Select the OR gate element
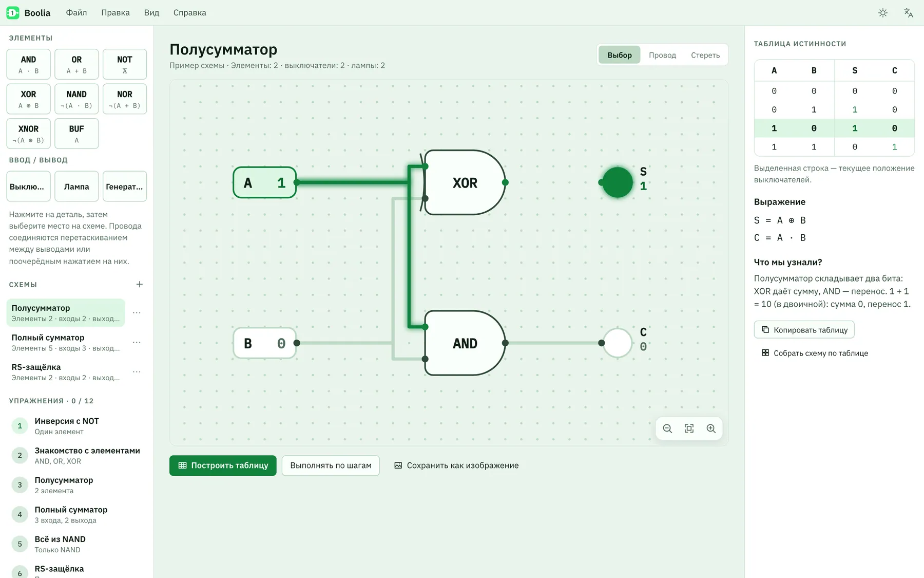924x578 pixels. [76, 64]
